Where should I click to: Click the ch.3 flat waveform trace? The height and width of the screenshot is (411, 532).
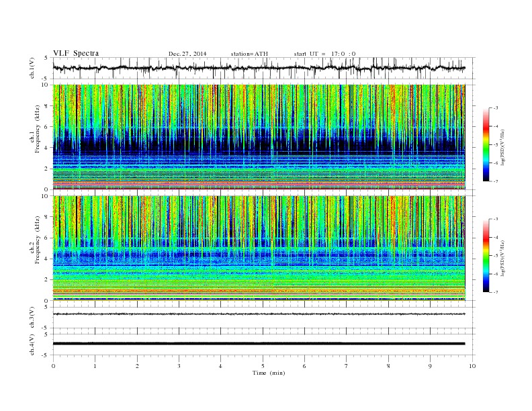[259, 314]
